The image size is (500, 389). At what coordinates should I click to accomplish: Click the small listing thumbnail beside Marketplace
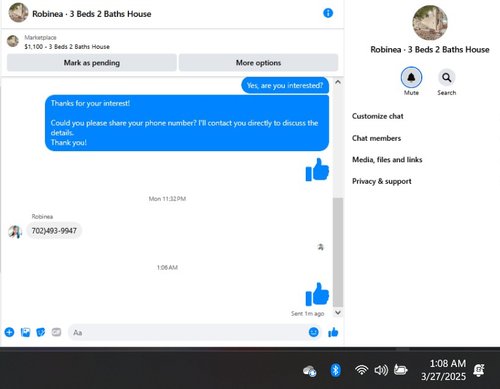tap(13, 41)
